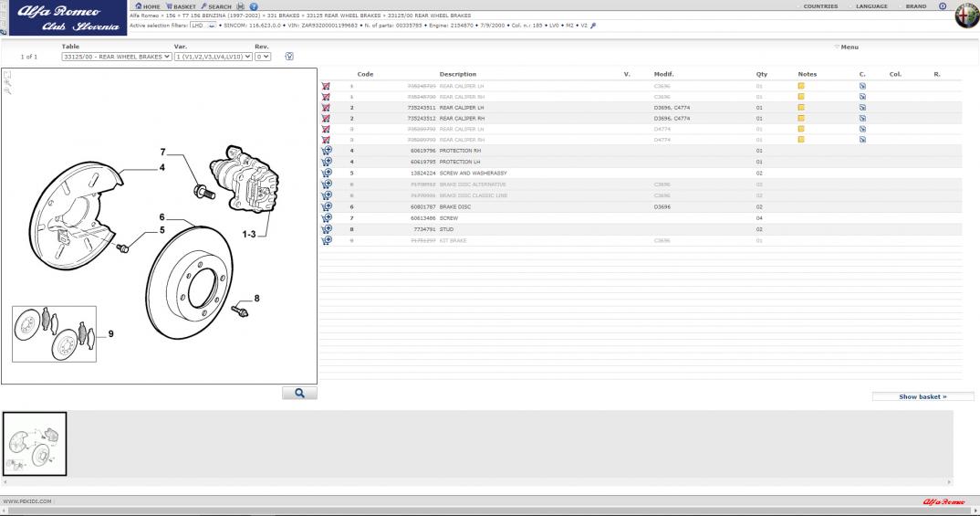Click the info icon beside BRAND

click(x=943, y=6)
